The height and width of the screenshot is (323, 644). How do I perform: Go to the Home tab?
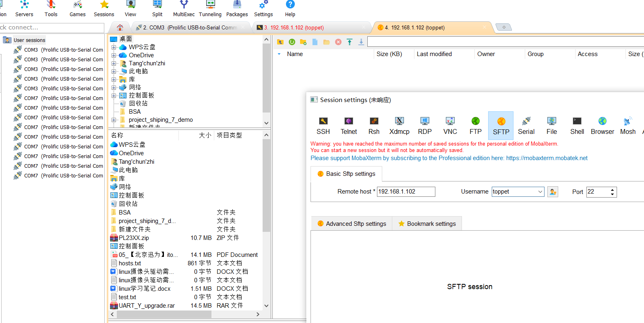click(x=120, y=27)
